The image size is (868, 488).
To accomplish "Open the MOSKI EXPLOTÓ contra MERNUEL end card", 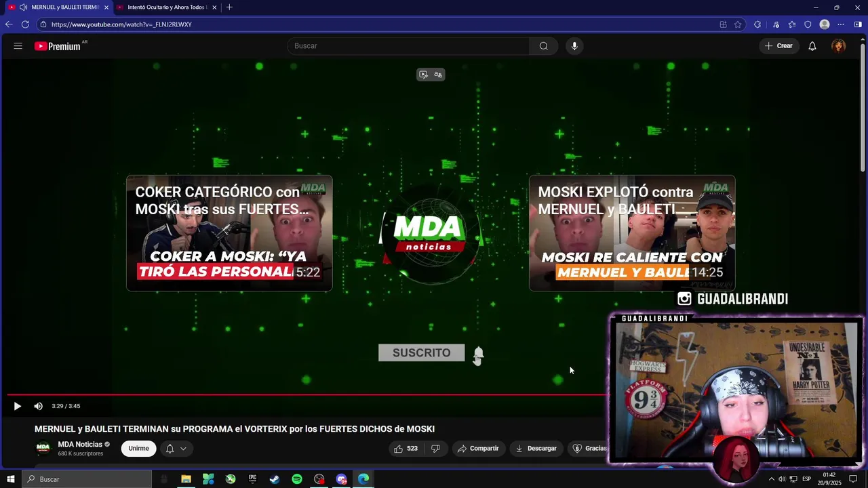I will tap(632, 233).
